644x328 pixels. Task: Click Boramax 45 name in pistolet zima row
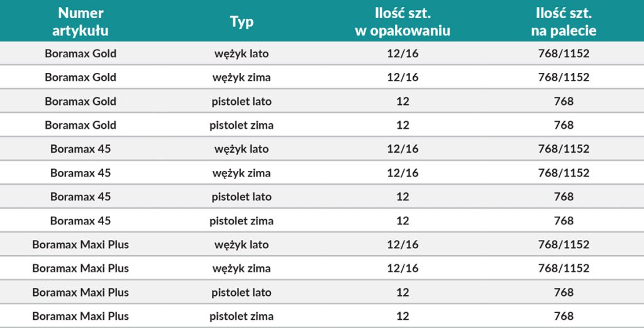pos(80,221)
